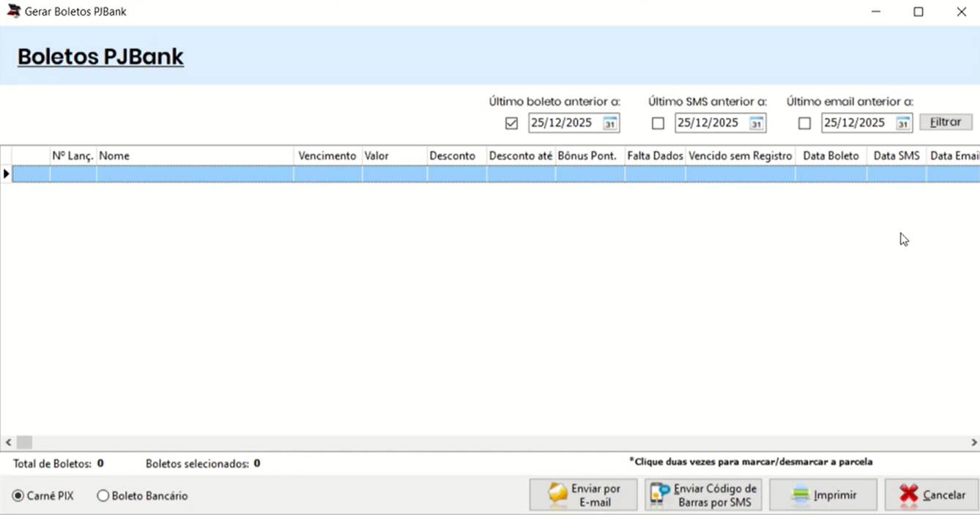Enable Último SMS anterior a checkbox
980x515 pixels.
coord(658,123)
